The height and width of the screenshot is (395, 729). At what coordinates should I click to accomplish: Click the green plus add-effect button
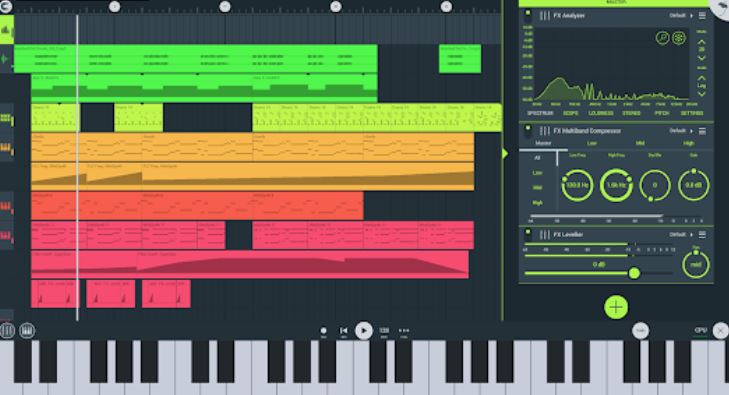click(616, 307)
